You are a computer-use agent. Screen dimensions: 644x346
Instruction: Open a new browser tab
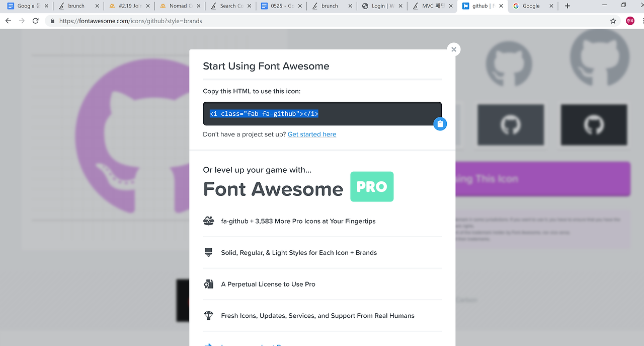pos(568,6)
